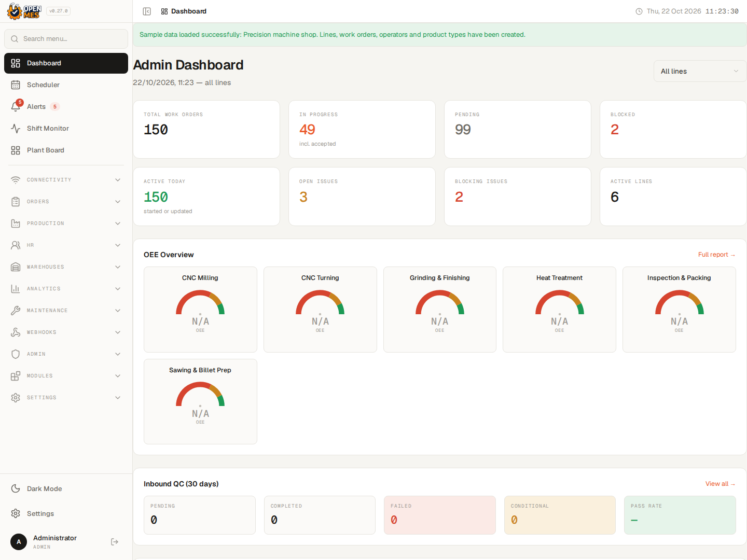The image size is (747, 560).
Task: Toggle Dark Mode
Action: [66, 488]
